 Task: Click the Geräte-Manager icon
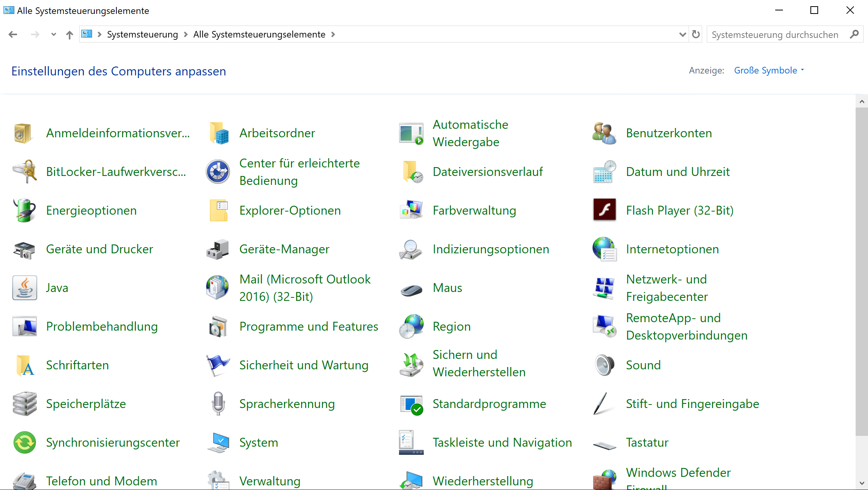point(218,249)
